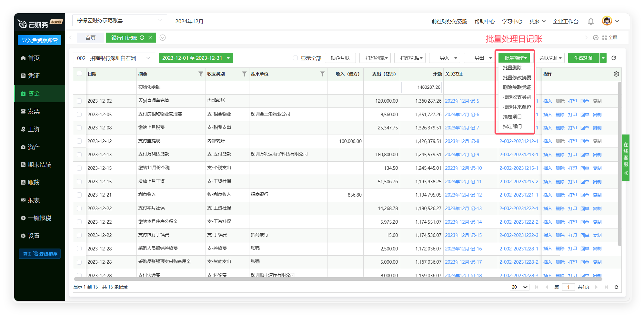Refresh the pagination bar at bottom right

[616, 287]
